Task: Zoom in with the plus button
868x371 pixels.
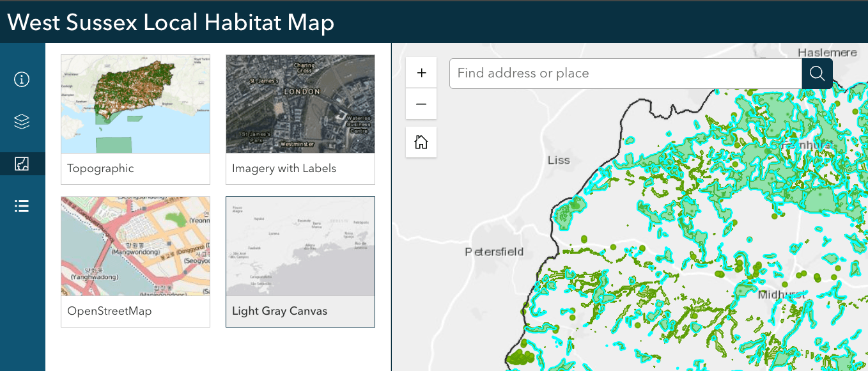Action: (x=421, y=73)
